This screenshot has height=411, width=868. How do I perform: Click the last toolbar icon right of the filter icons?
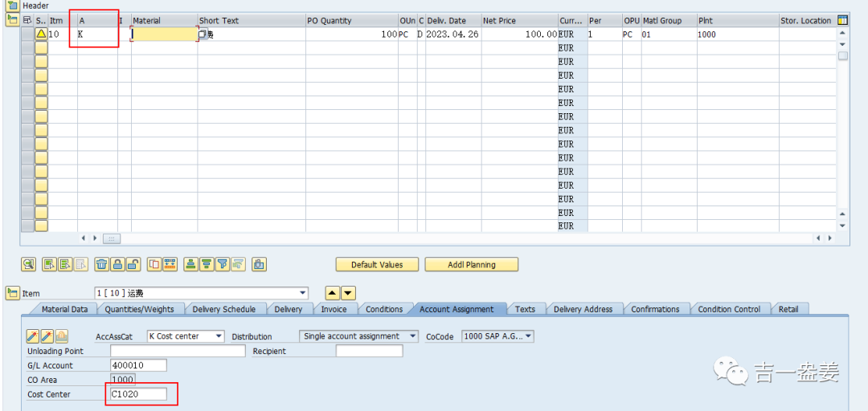point(259,264)
